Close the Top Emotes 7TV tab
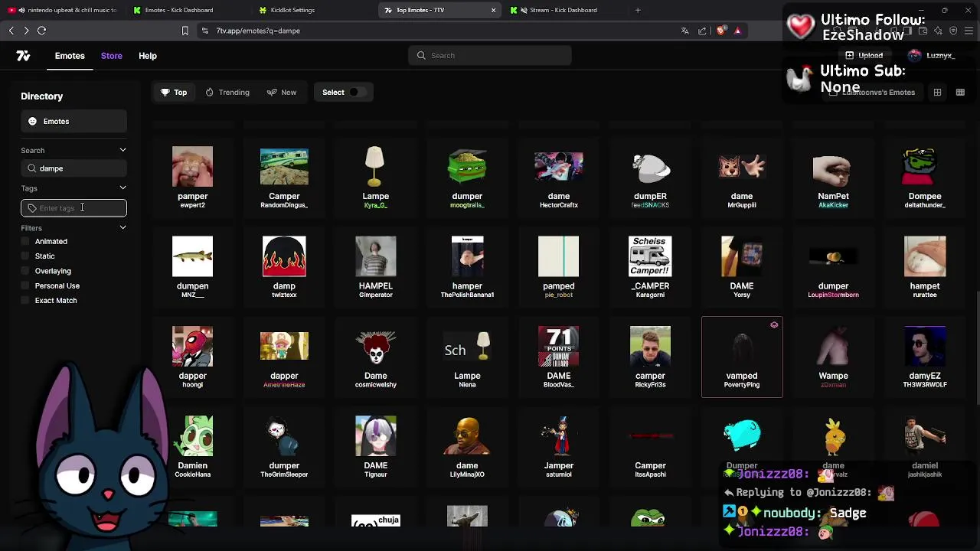980x551 pixels. 494,10
